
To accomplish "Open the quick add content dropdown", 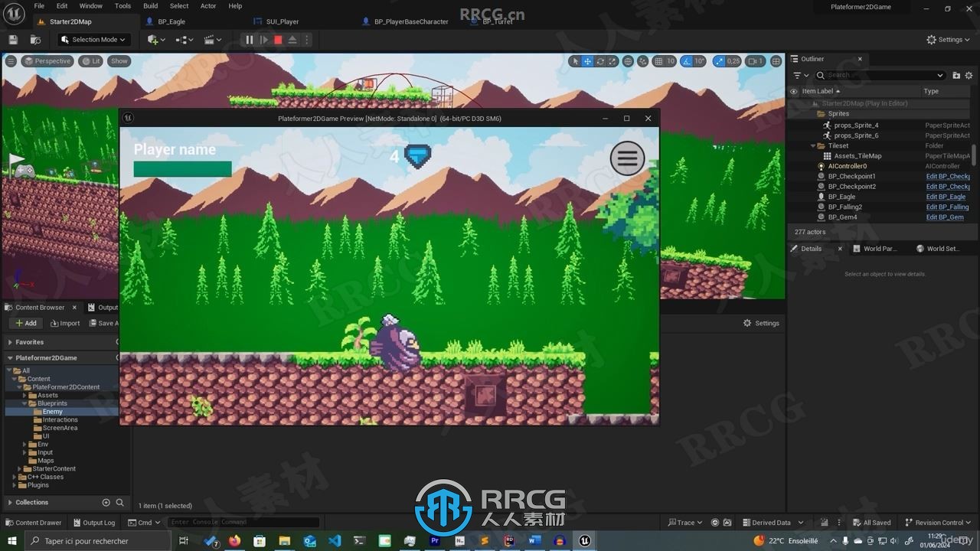I will point(155,40).
